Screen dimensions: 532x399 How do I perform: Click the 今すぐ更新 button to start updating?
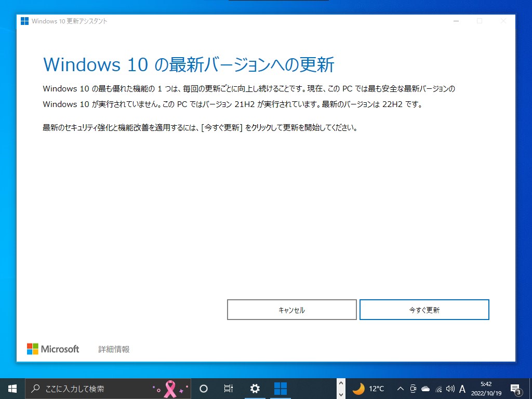click(424, 309)
